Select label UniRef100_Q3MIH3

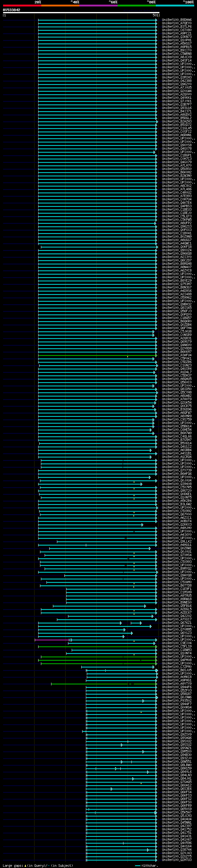177,78
